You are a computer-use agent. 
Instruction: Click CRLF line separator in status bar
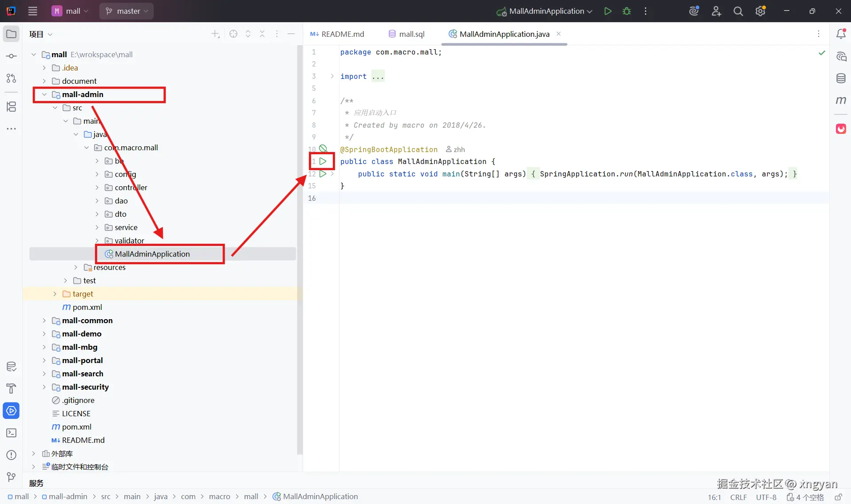739,497
